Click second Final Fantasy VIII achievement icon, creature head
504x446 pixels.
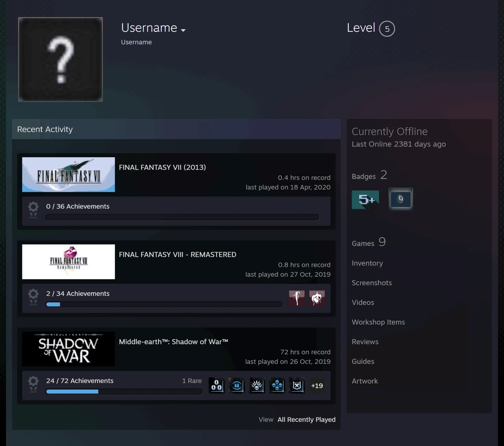pyautogui.click(x=317, y=298)
